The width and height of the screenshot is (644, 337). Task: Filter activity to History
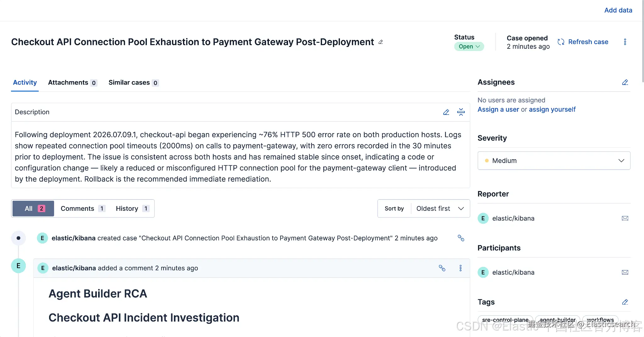coord(132,208)
